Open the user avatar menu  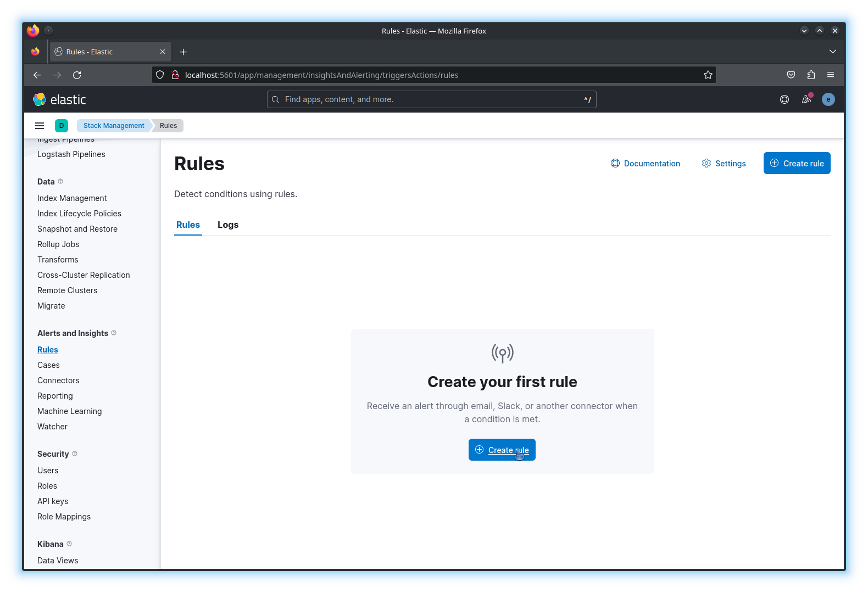coord(828,99)
